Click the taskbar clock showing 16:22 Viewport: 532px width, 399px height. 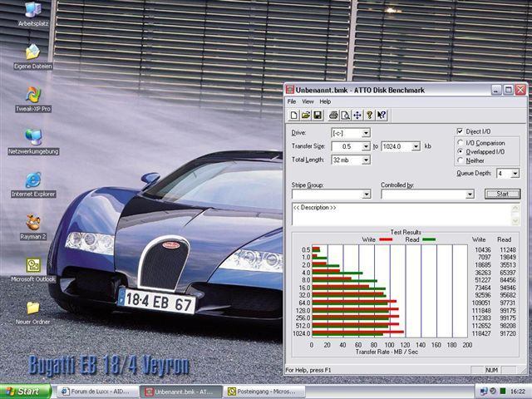pyautogui.click(x=517, y=392)
